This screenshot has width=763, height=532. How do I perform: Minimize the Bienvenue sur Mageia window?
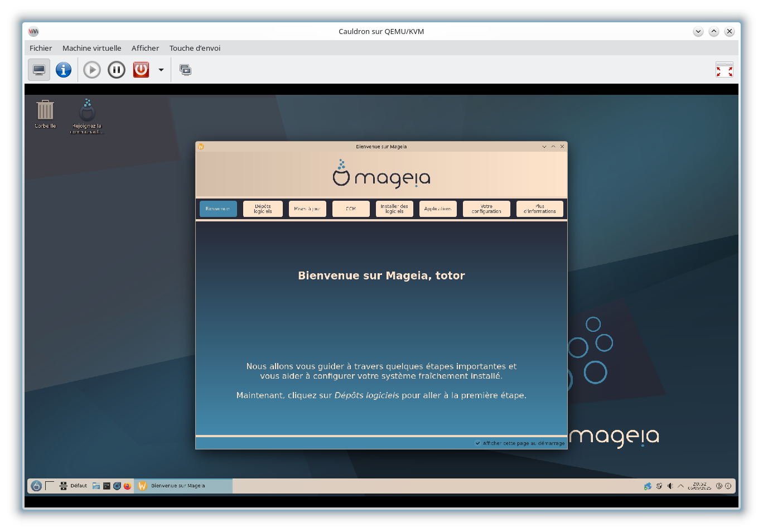[x=544, y=147]
